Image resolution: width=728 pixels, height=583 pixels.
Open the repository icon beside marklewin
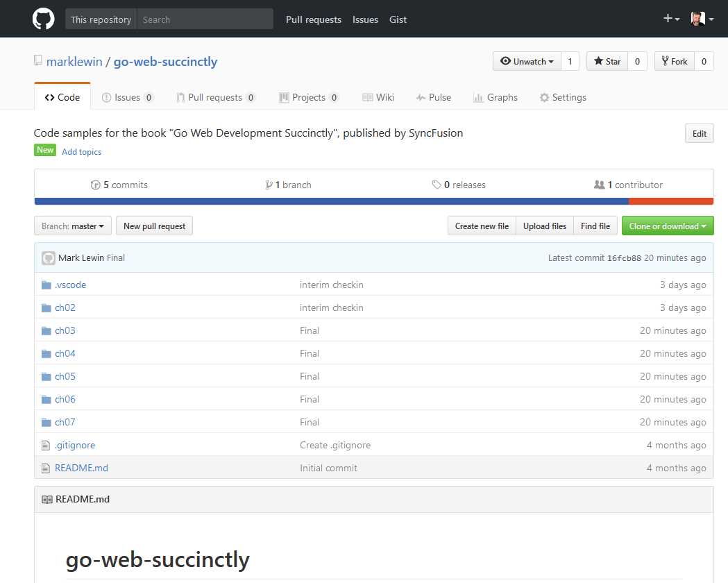tap(38, 61)
